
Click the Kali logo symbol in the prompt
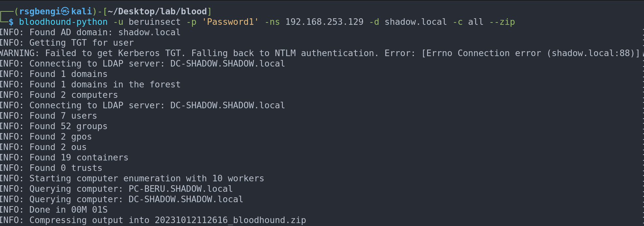(x=65, y=11)
